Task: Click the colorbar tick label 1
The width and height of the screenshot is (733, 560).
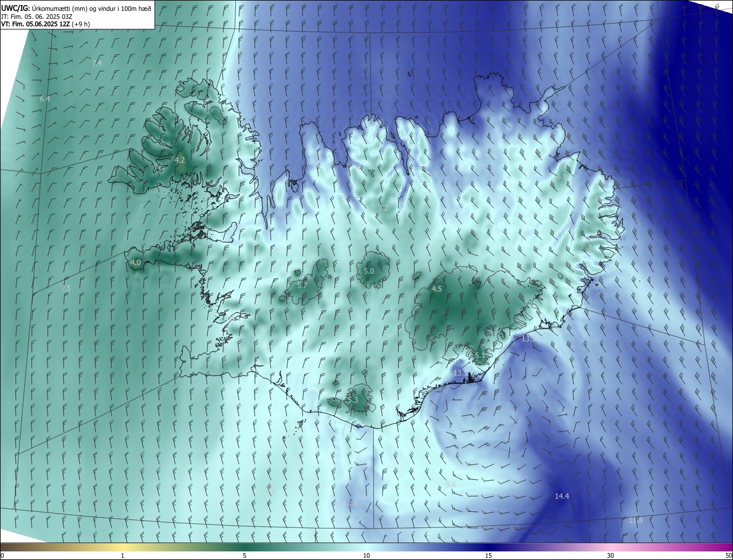Action: pyautogui.click(x=123, y=556)
